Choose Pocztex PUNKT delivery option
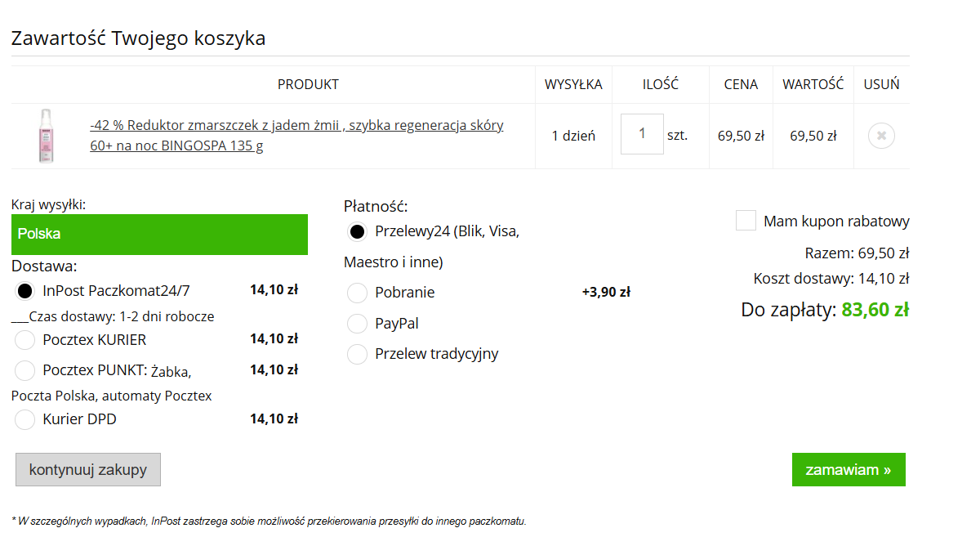The height and width of the screenshot is (555, 980). 25,370
